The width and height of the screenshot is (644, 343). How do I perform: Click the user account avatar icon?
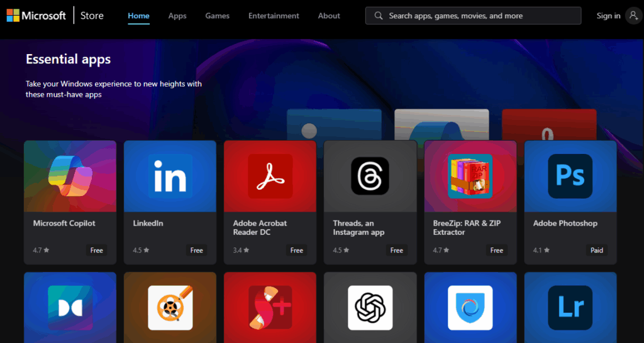point(633,16)
